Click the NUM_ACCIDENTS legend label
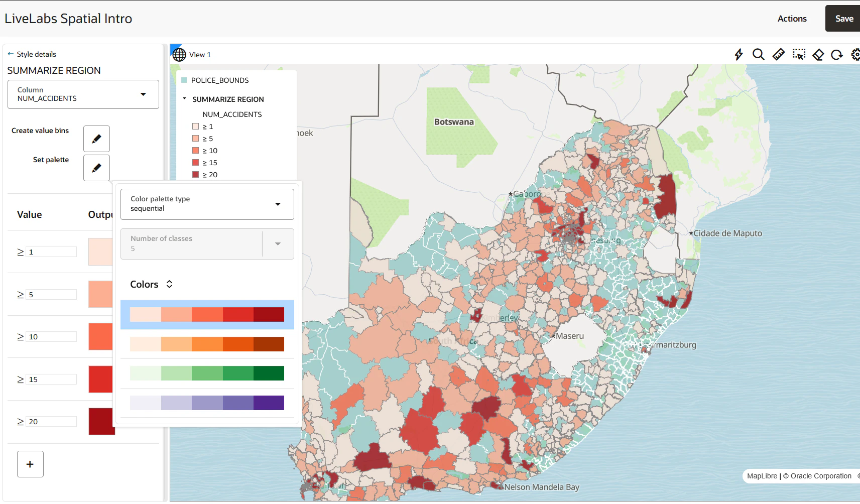This screenshot has width=860, height=504. pyautogui.click(x=232, y=114)
